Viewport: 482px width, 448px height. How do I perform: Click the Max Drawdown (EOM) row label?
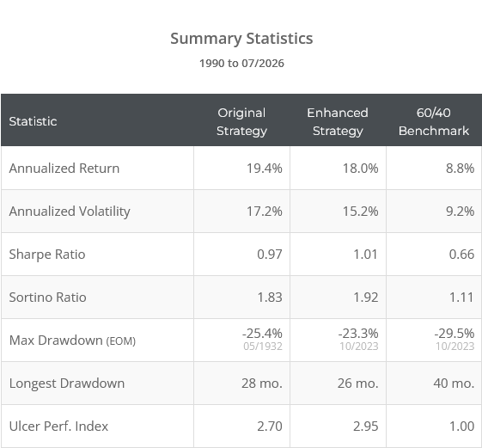[x=72, y=341]
